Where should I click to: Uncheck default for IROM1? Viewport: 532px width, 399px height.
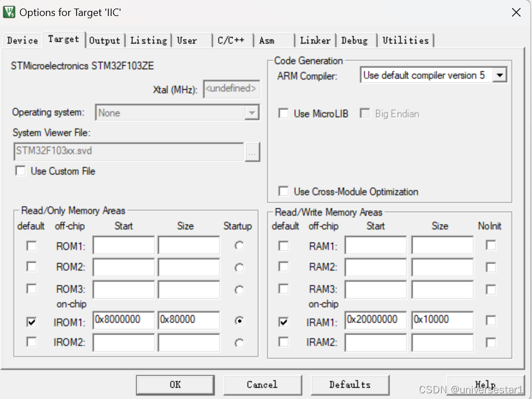click(x=31, y=322)
